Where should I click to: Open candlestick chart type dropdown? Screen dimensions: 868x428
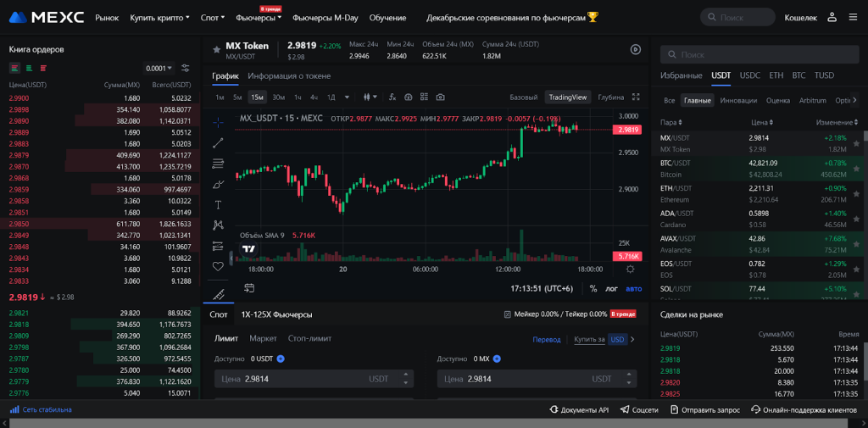click(x=370, y=97)
